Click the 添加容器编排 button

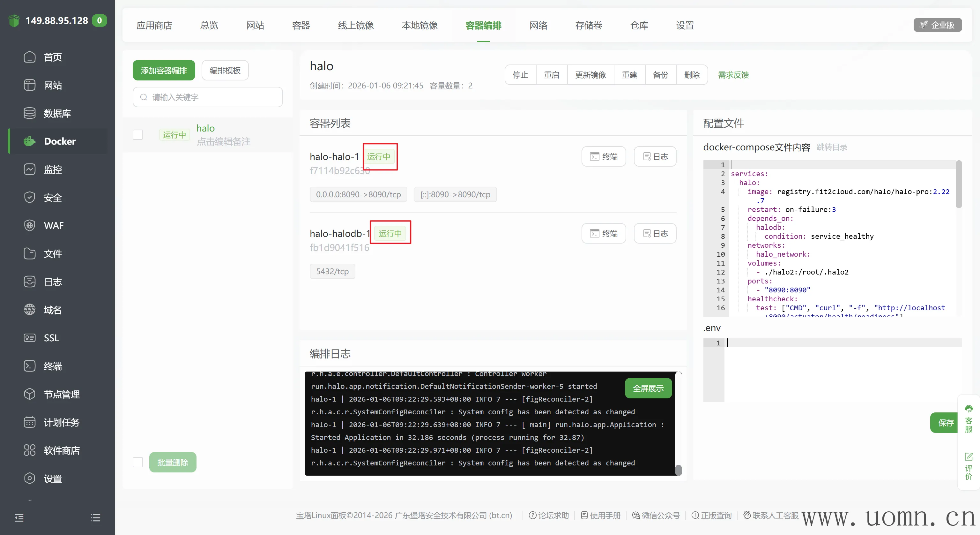pos(164,71)
